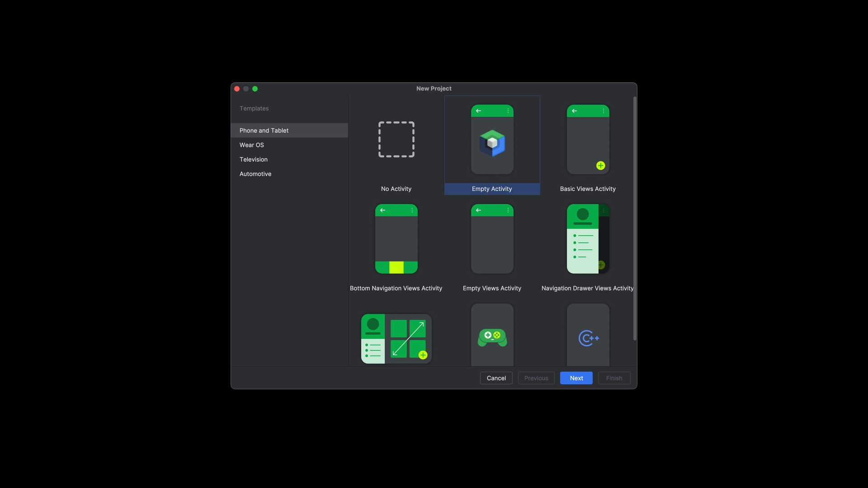Pick the Basic Views Activity phone thumbnail

(588, 139)
